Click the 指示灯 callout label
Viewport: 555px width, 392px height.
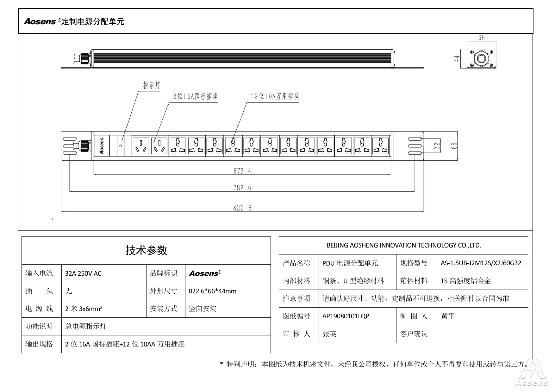[152, 85]
